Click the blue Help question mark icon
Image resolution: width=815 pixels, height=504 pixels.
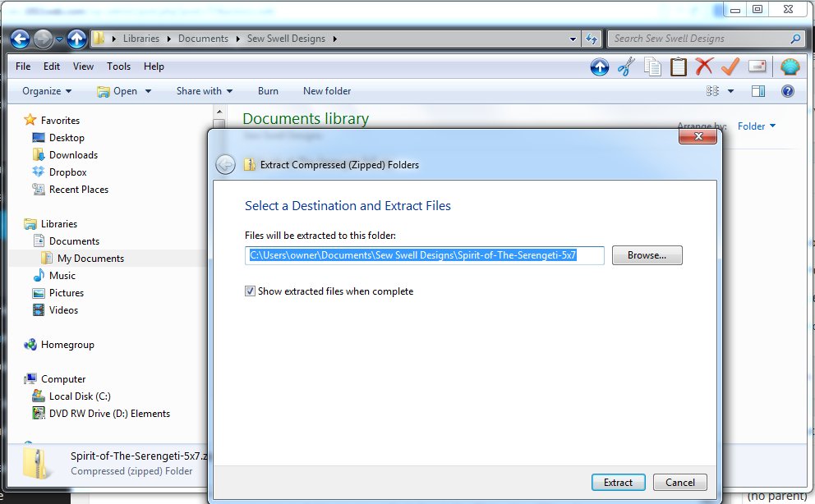(x=788, y=91)
